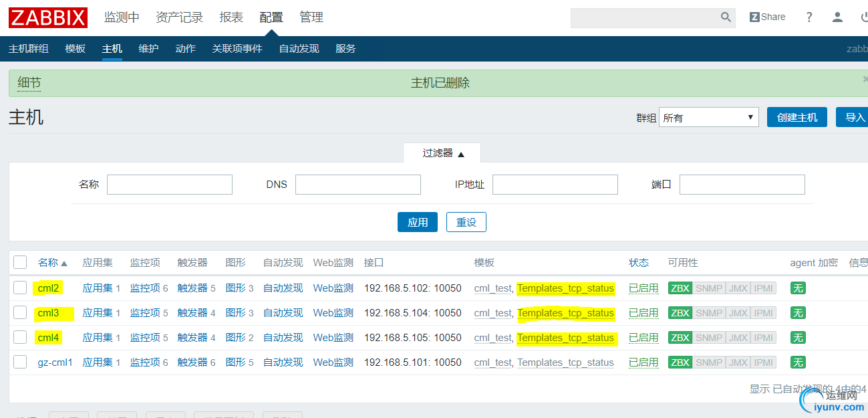Open the search magnifier icon
Viewport: 868px width, 418px height.
click(726, 17)
